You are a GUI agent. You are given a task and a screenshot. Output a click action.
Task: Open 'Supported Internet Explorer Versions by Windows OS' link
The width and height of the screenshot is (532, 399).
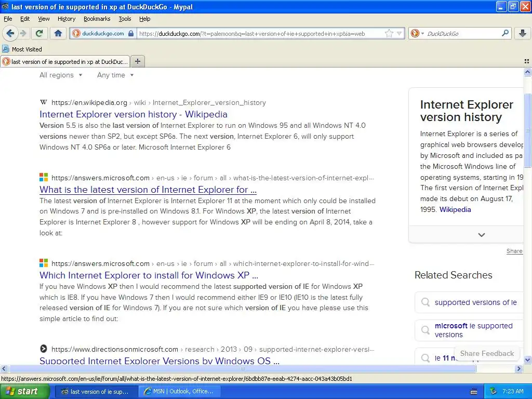[159, 361]
